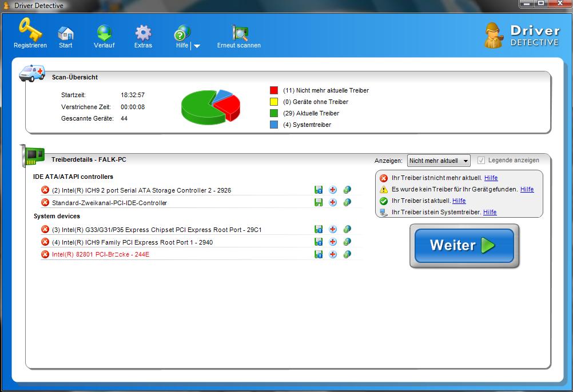Open Hilfe link for outdated driver legend
This screenshot has width=573, height=392.
pos(491,178)
